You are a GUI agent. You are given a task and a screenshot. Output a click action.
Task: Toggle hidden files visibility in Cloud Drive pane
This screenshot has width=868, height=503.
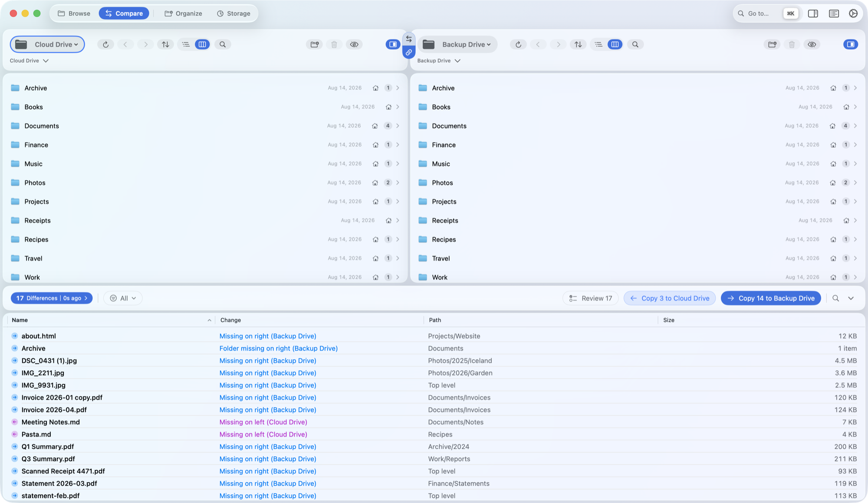coord(354,44)
